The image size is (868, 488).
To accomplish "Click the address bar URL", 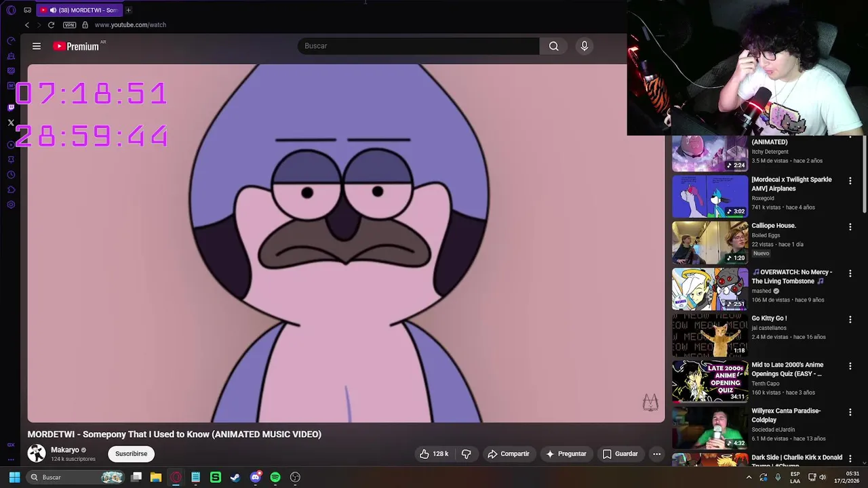I will point(130,25).
